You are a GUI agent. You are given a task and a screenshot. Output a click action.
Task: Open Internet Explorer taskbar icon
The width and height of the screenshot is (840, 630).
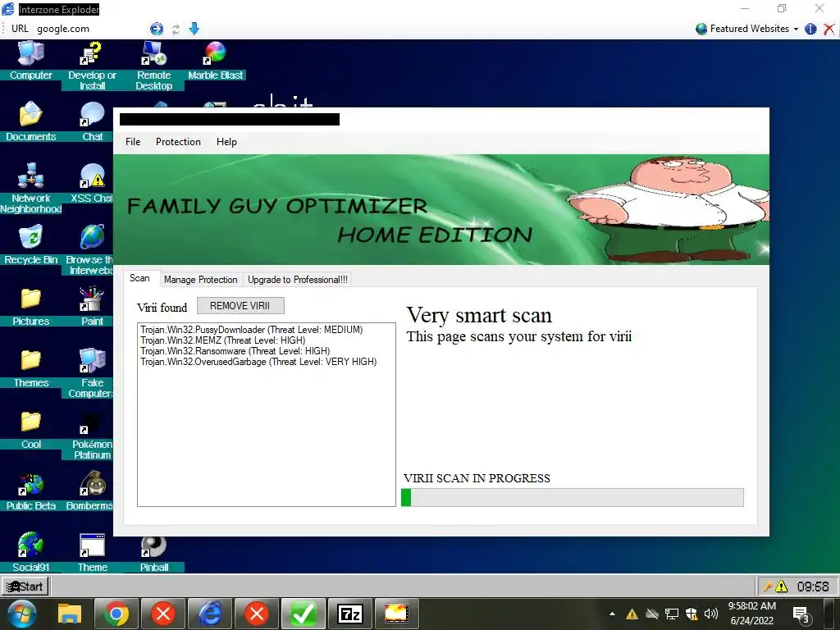tap(209, 614)
